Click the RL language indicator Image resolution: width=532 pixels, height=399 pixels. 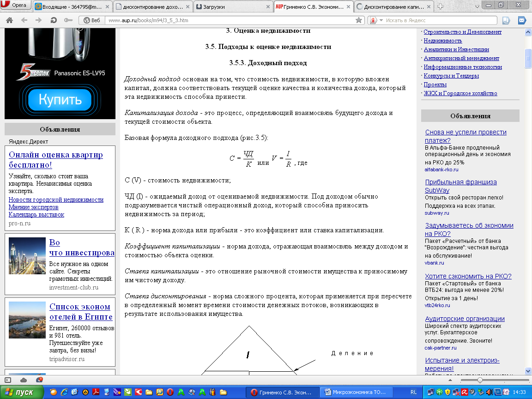[x=413, y=392]
